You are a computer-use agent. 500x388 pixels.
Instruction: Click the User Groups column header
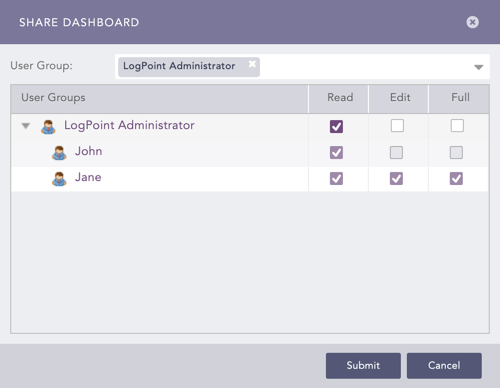coord(160,99)
